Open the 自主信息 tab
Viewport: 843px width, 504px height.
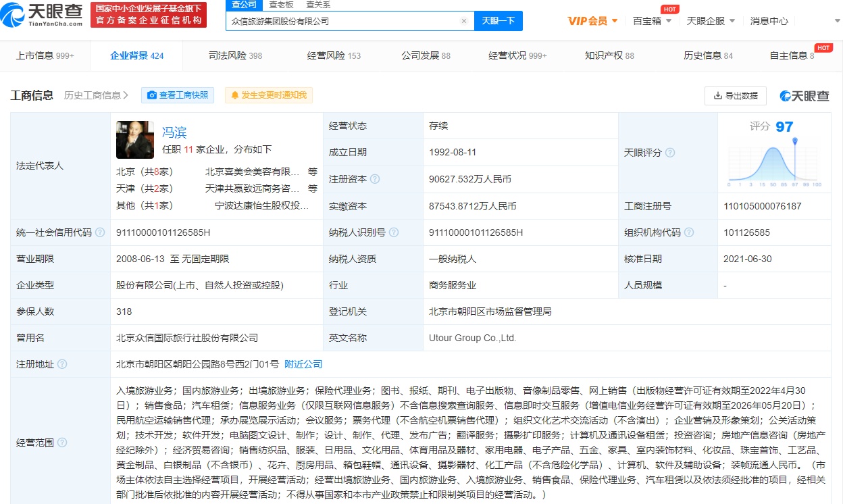(x=792, y=55)
